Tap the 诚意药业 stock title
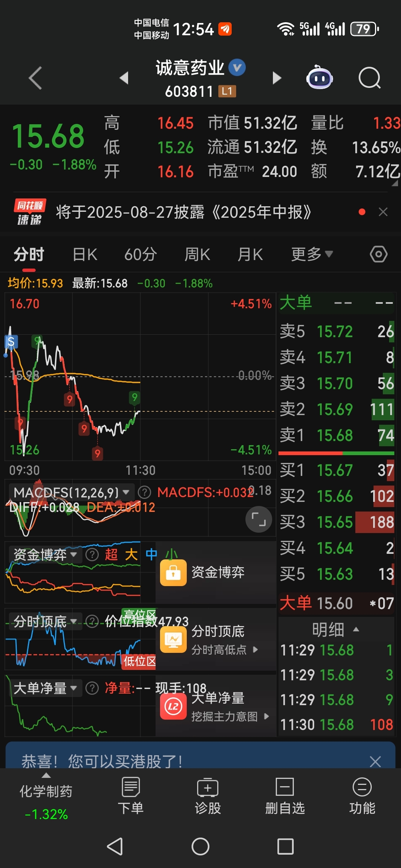The height and width of the screenshot is (868, 401). pos(190,68)
